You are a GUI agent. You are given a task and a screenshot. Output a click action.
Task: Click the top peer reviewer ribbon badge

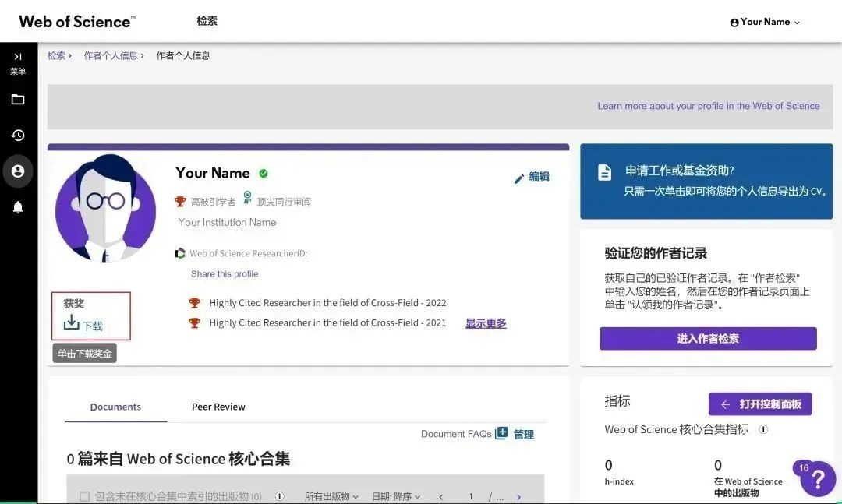[247, 198]
